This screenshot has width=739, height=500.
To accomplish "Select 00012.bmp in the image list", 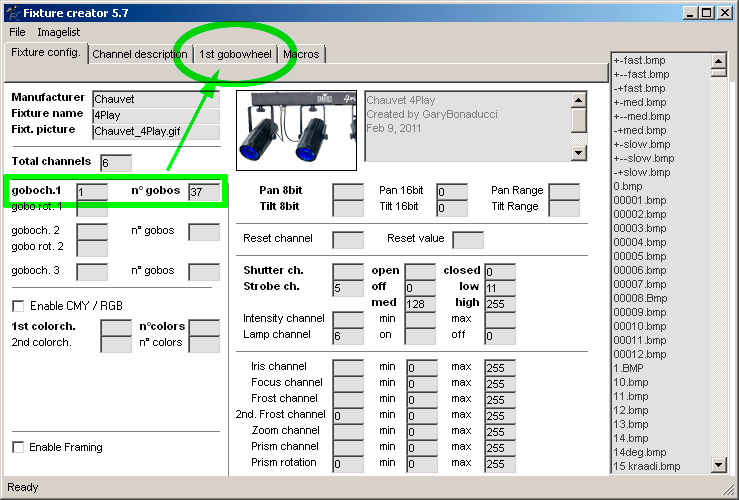I will point(640,354).
